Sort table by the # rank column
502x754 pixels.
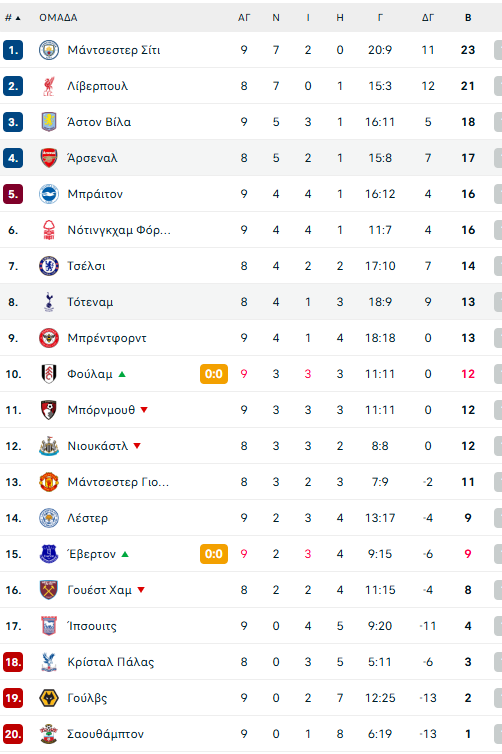(x=13, y=18)
